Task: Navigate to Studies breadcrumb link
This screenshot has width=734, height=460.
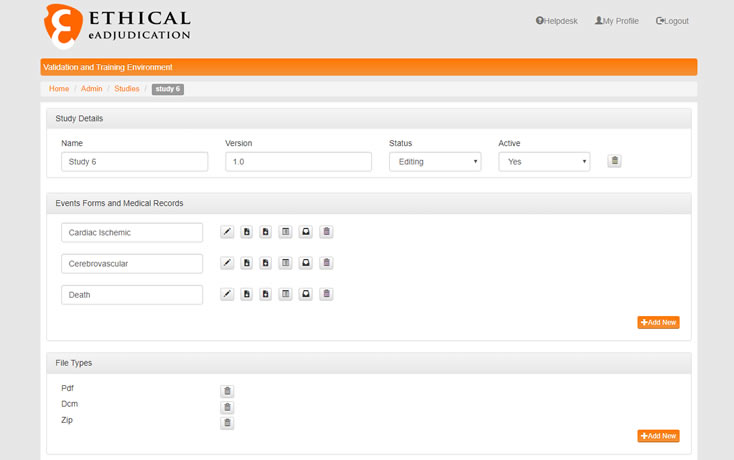Action: (x=127, y=89)
